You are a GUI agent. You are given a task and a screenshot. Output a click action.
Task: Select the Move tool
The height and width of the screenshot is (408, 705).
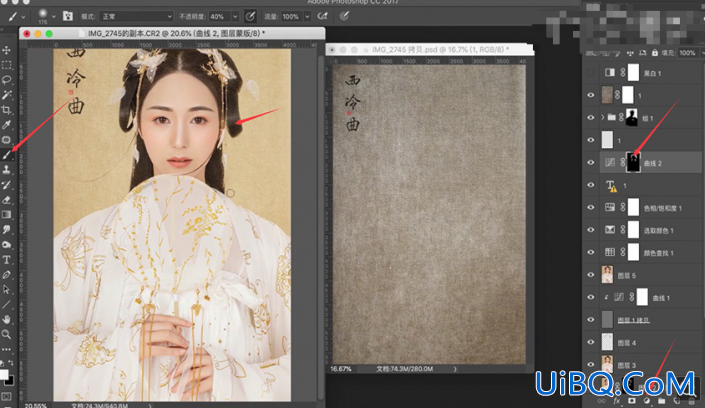coord(6,50)
